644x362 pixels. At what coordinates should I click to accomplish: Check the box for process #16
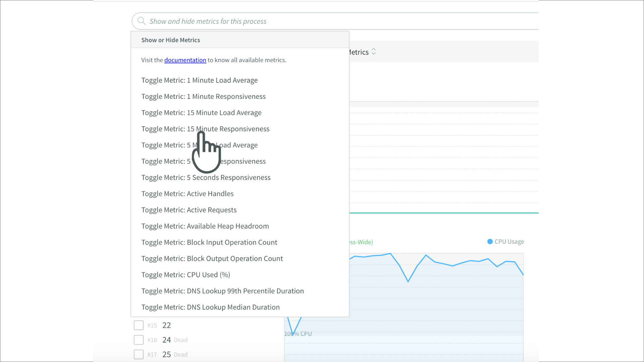point(139,340)
